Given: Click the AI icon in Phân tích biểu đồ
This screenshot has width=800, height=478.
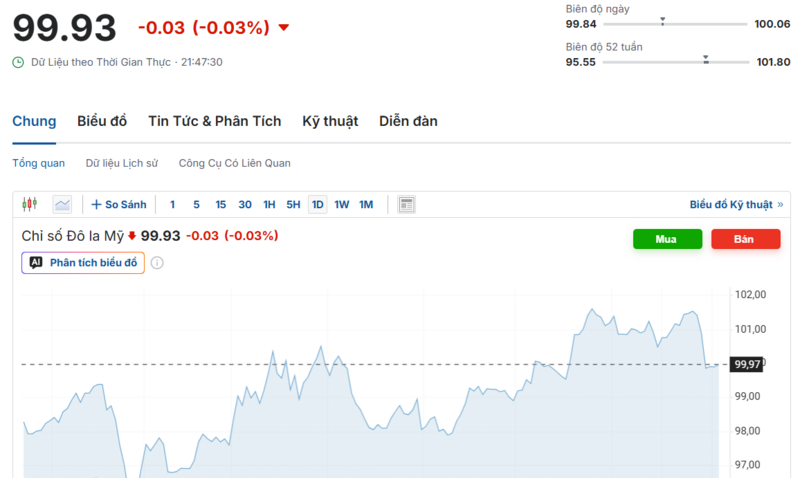Looking at the screenshot, I should coord(36,263).
